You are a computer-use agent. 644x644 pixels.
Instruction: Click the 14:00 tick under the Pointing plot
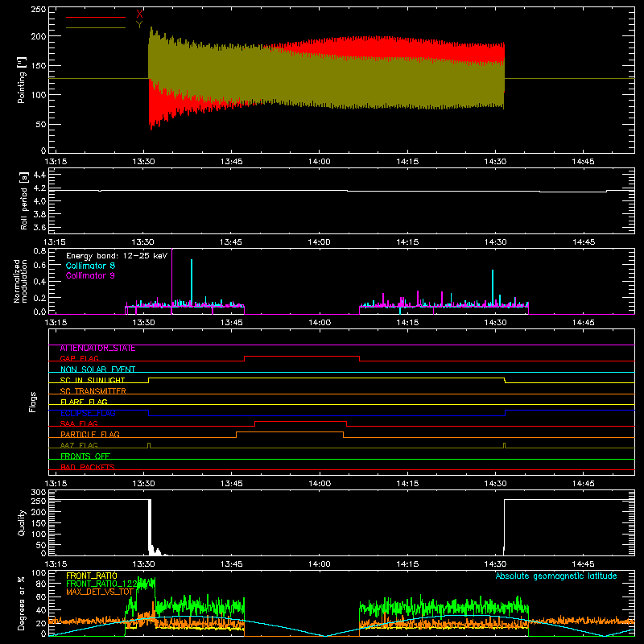pyautogui.click(x=319, y=162)
